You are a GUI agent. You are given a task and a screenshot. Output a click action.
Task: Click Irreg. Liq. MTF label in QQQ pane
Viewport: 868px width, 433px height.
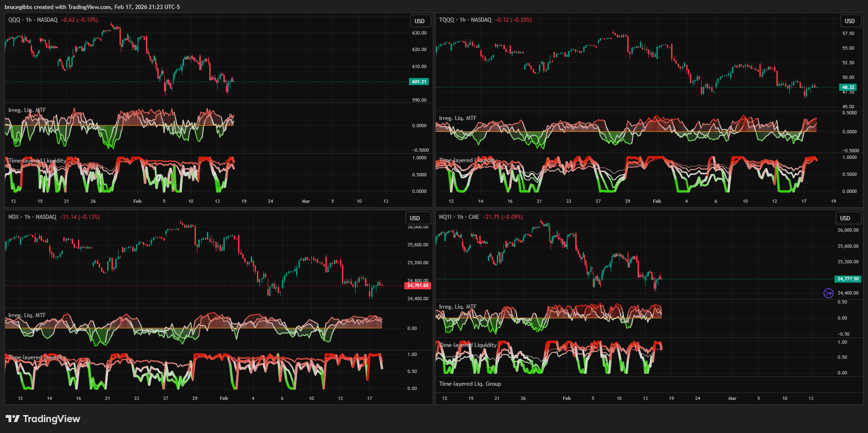pyautogui.click(x=27, y=110)
